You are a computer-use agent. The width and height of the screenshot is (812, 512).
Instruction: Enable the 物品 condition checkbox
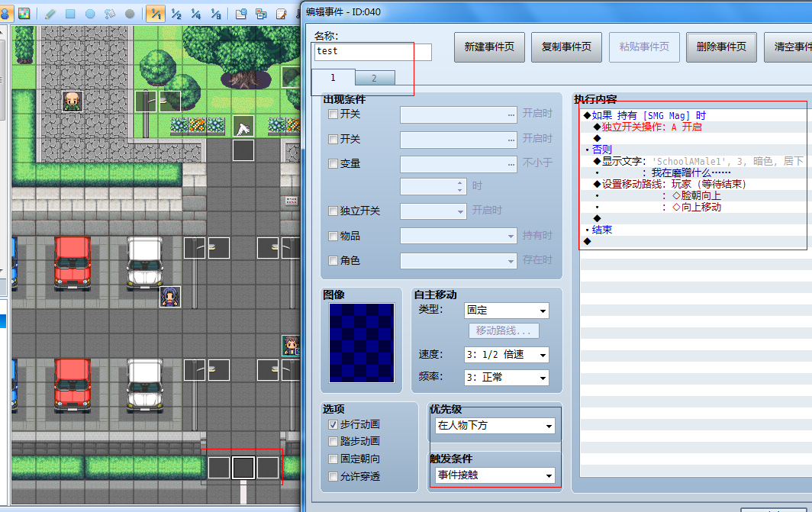(333, 236)
